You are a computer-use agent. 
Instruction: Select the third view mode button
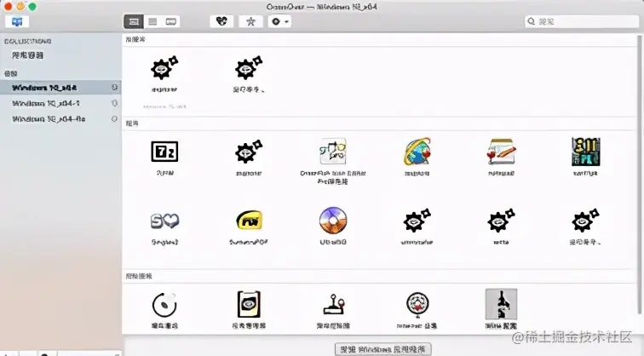171,22
